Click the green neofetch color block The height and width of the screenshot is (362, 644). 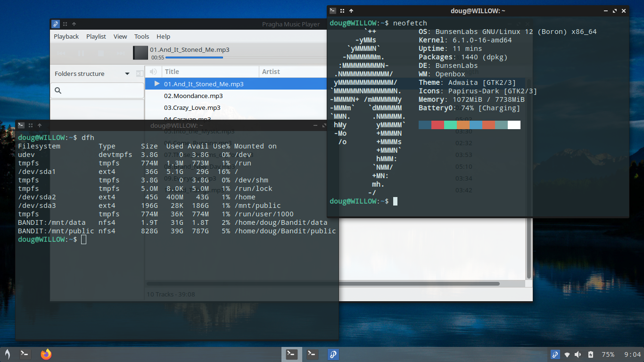tap(450, 125)
